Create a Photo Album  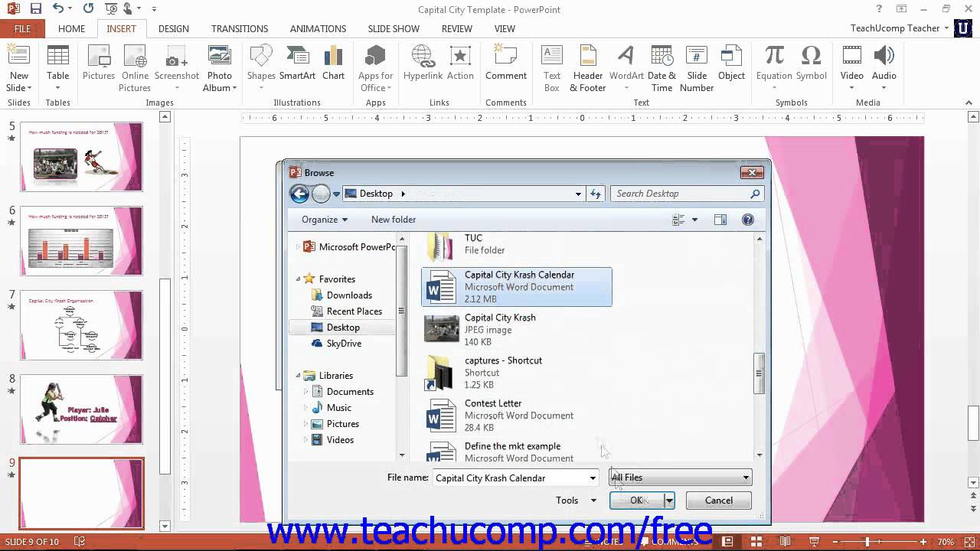[x=219, y=67]
